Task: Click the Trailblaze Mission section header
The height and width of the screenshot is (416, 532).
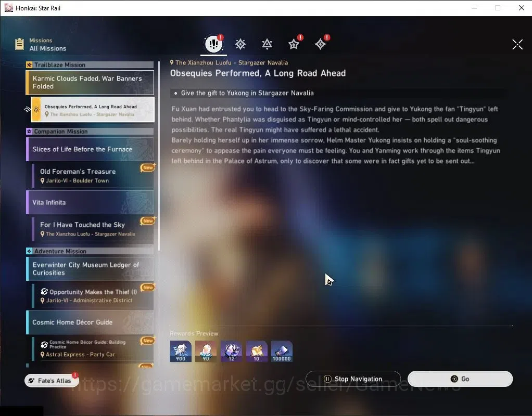Action: click(x=90, y=65)
